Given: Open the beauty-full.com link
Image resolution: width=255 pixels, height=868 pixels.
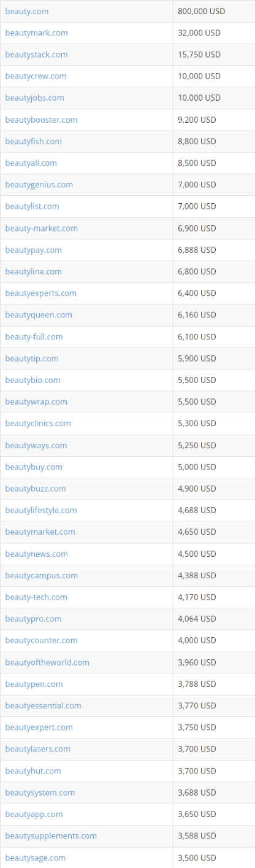Looking at the screenshot, I should 34,337.
